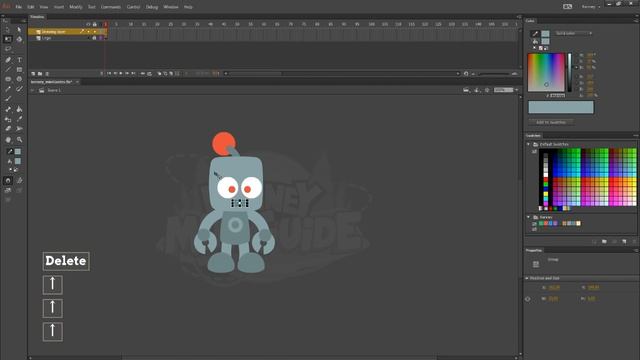
Task: Unlock the Logo layer padlock
Action: pos(94,38)
